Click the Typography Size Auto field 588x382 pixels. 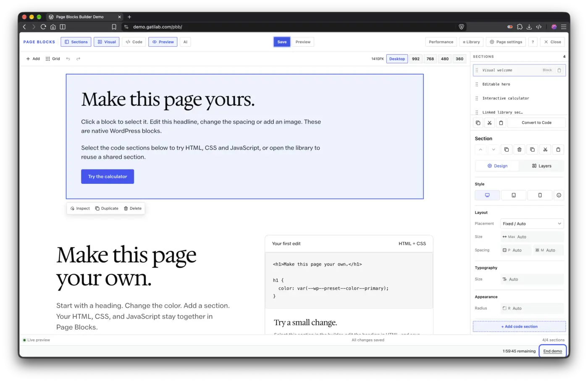532,279
